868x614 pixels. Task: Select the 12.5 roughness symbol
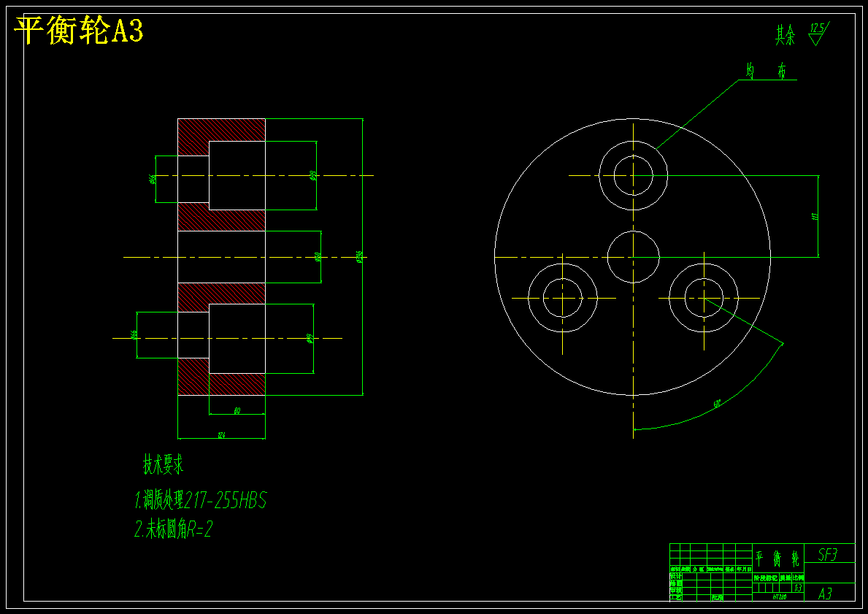tap(818, 34)
